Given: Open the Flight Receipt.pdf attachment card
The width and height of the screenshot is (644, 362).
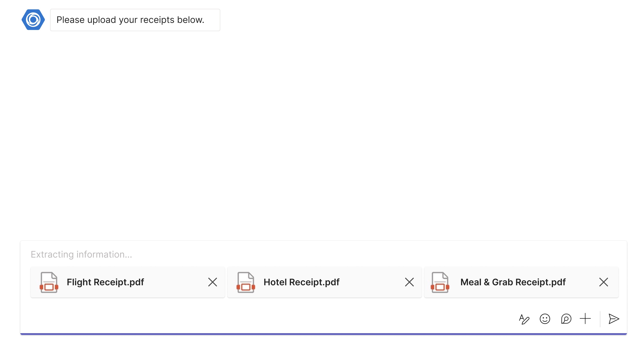Looking at the screenshot, I should click(170, 282).
